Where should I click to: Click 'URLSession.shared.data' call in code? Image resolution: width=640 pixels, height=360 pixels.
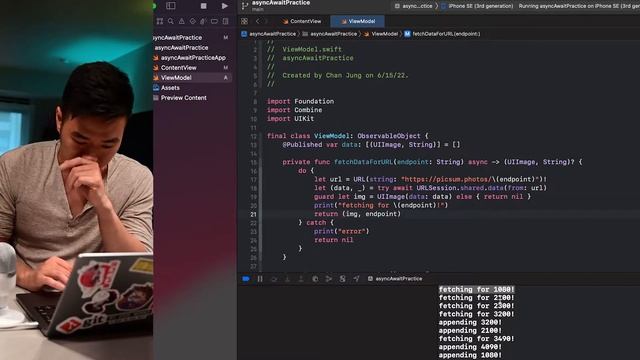pyautogui.click(x=460, y=188)
